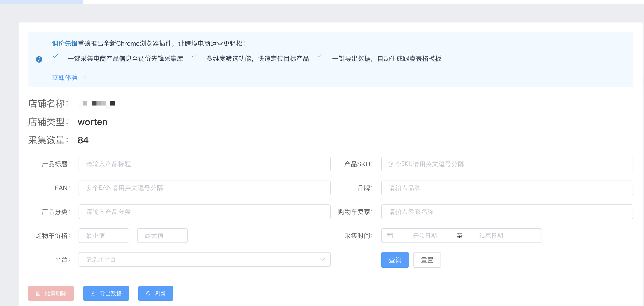Screen dimensions: 644x306
Task: Click the arrow icon after 立即体验
Action: click(x=85, y=78)
